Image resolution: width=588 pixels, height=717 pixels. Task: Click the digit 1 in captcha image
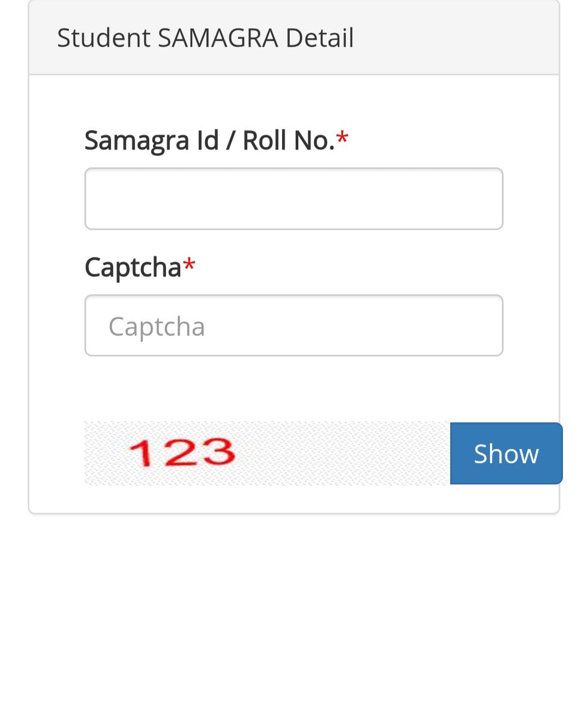point(141,453)
